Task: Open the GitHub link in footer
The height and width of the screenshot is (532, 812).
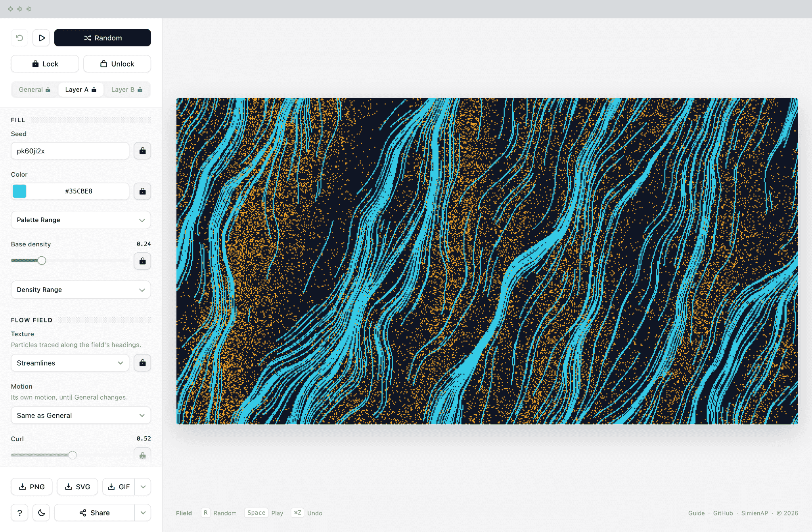Action: [x=723, y=513]
